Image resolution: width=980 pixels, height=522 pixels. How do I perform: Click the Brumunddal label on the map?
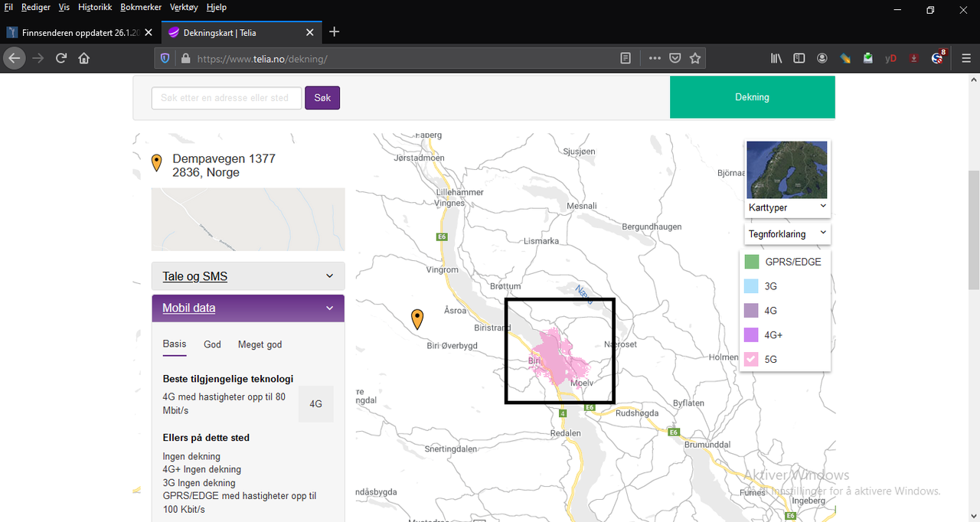tap(709, 445)
